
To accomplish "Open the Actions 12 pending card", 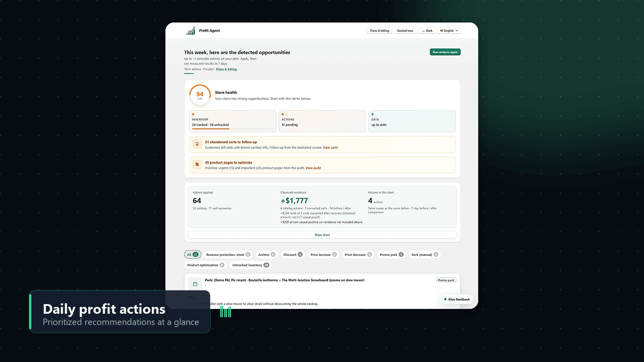I will (322, 121).
